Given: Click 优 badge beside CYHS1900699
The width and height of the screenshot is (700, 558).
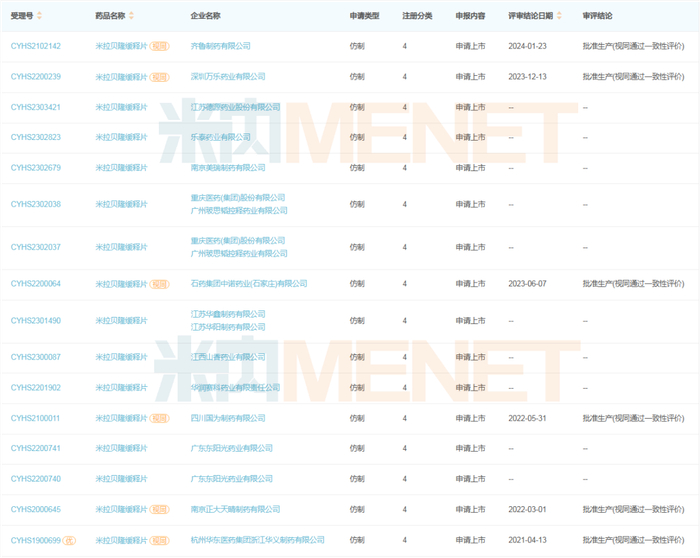Looking at the screenshot, I should (x=69, y=541).
